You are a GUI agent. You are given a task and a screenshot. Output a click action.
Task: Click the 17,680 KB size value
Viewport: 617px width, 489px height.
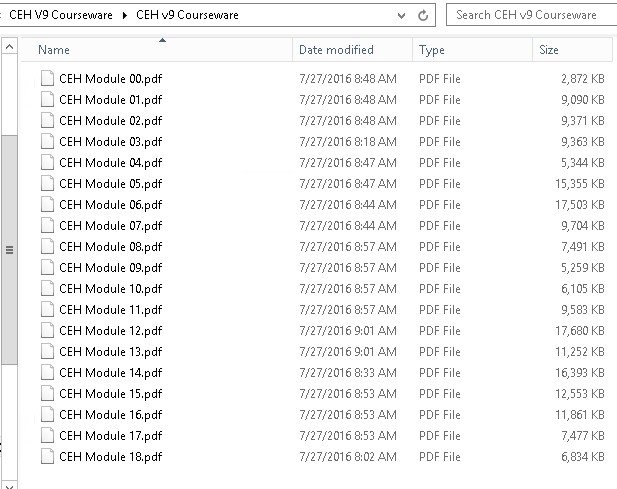pyautogui.click(x=580, y=331)
